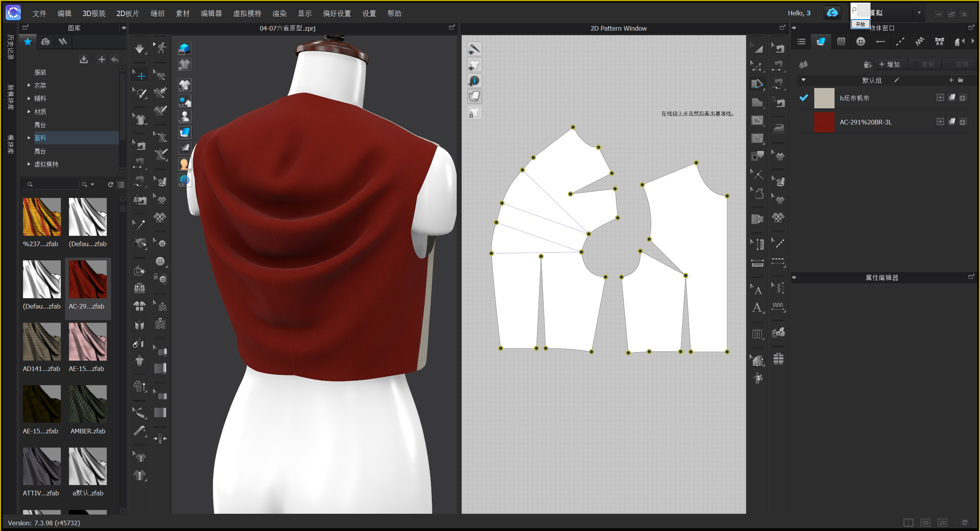Open the bow-tie tab in object window

click(939, 42)
